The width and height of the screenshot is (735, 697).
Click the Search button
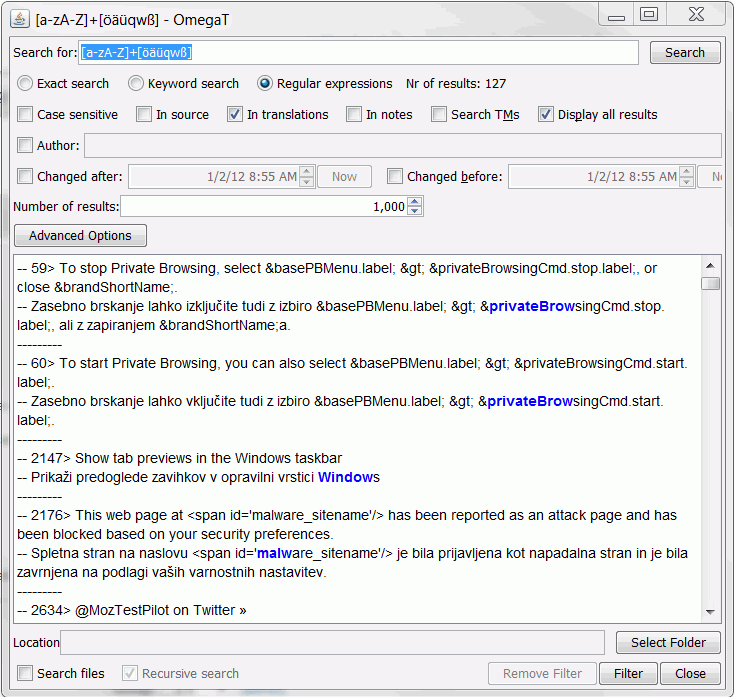pos(685,52)
